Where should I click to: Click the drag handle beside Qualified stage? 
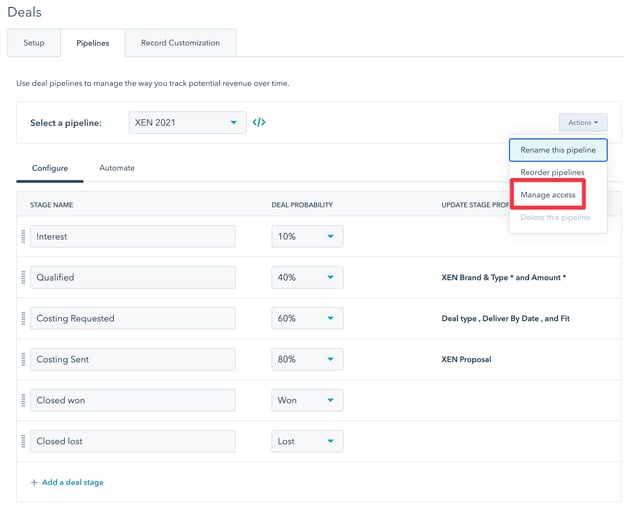click(23, 278)
